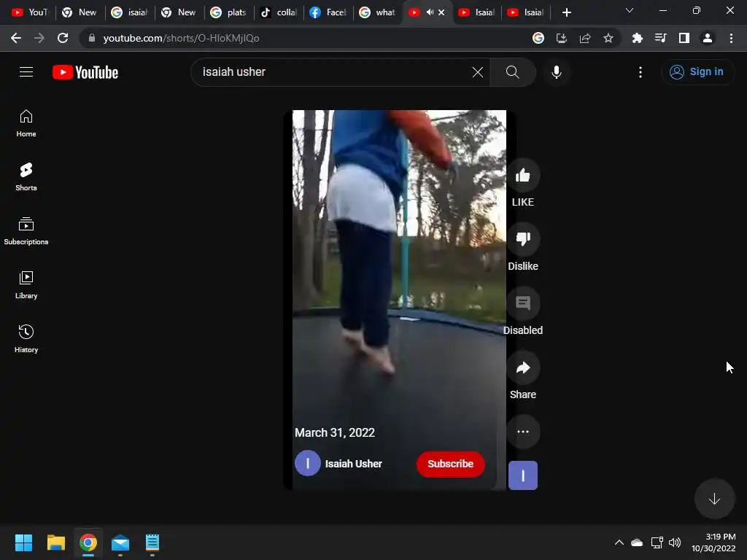
Task: Click the address bar URL
Action: pyautogui.click(x=181, y=38)
